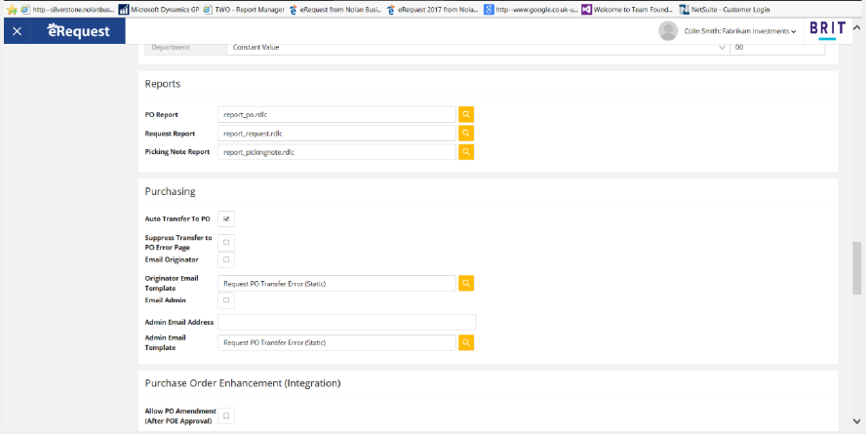Click Picking Note Report search icon
This screenshot has height=434, width=868.
coord(466,152)
